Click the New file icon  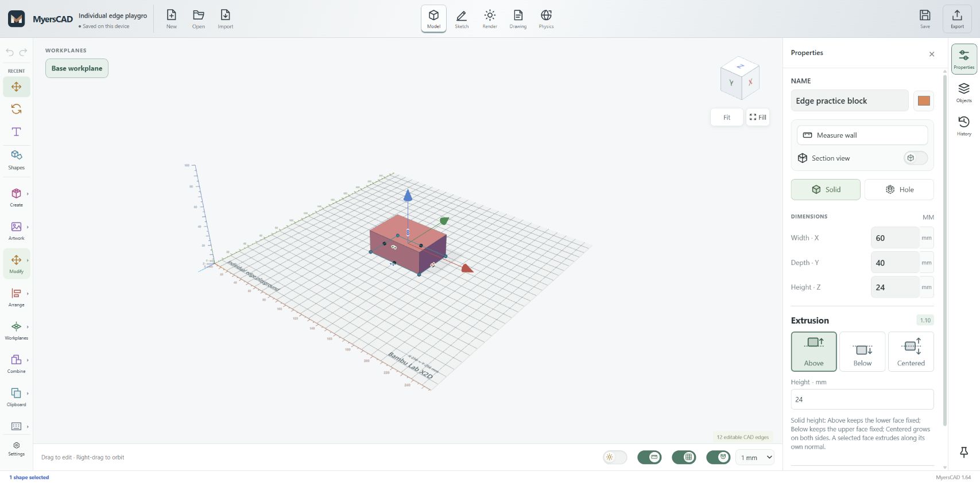(x=172, y=19)
